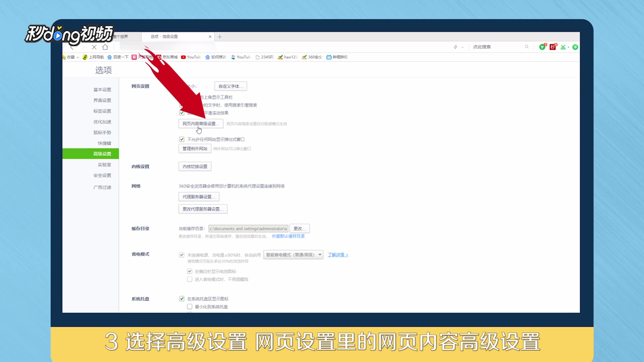This screenshot has width=644, height=362.
Task: Click the home button in the toolbar
Action: click(x=105, y=47)
